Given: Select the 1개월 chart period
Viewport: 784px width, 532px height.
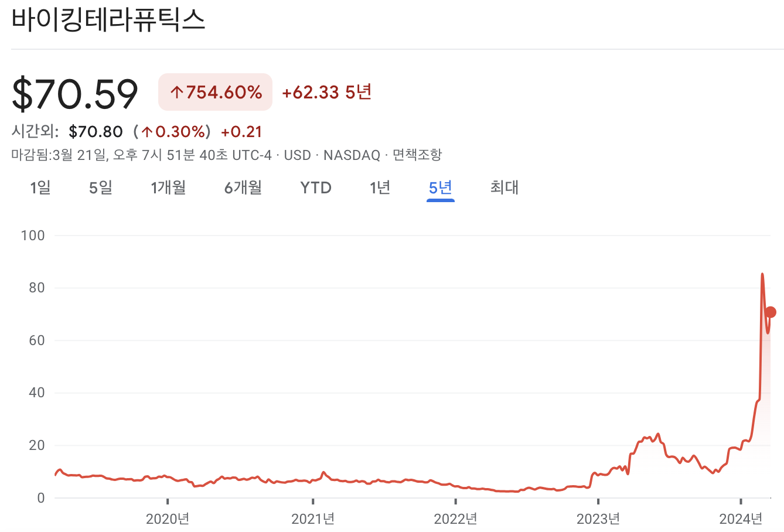Looking at the screenshot, I should point(168,187).
